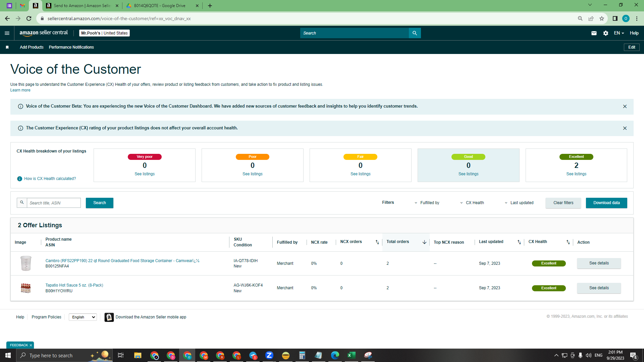Click the Search button for title, ASIN

click(100, 203)
